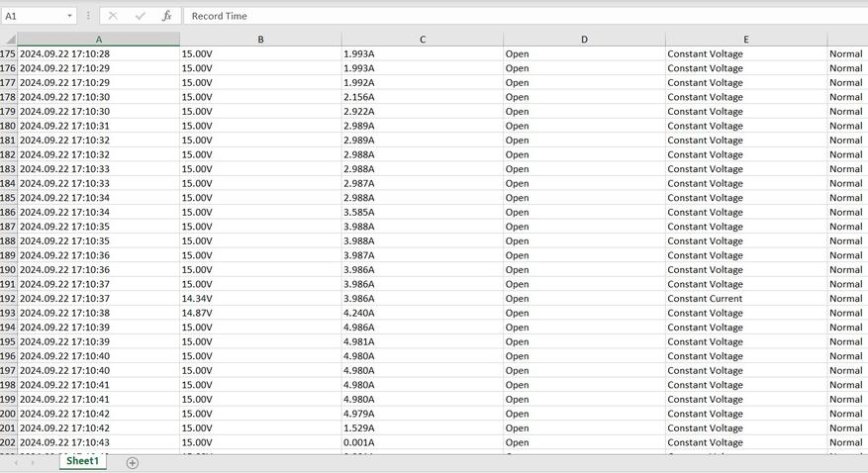Click cell with 2024.09.22 17:10:31

[99, 126]
